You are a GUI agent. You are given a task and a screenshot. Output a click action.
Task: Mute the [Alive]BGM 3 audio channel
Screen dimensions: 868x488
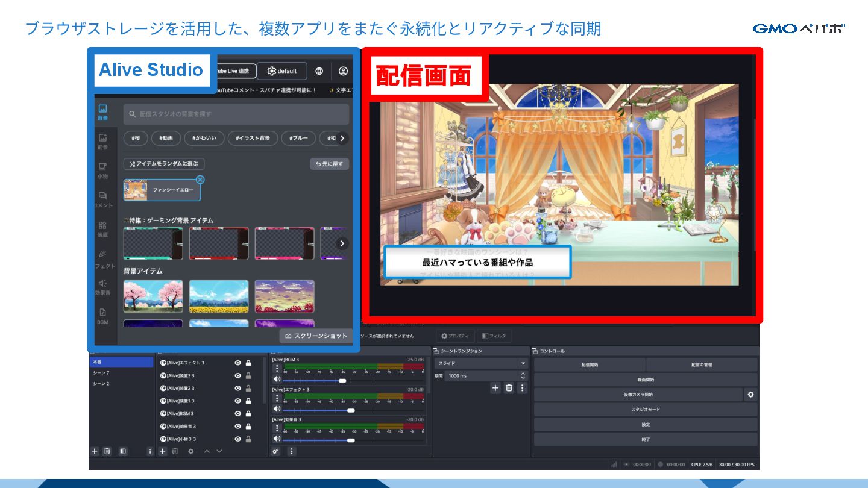tap(277, 380)
